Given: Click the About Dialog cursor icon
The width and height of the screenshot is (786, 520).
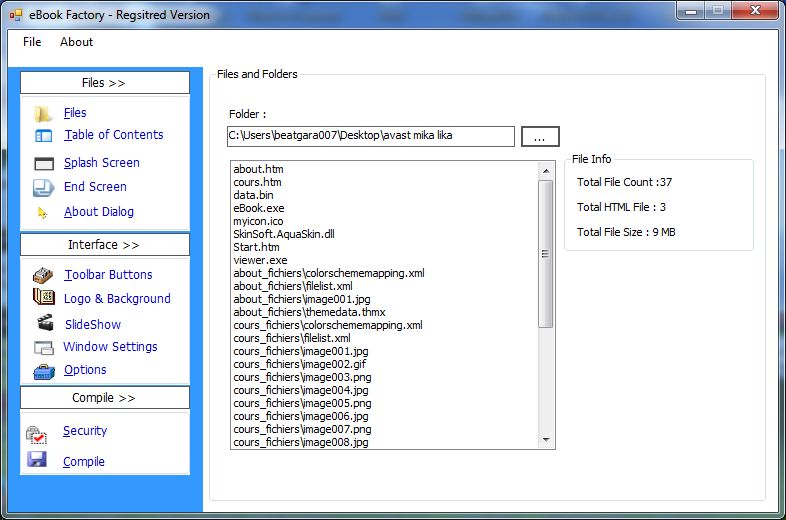Looking at the screenshot, I should 43,213.
